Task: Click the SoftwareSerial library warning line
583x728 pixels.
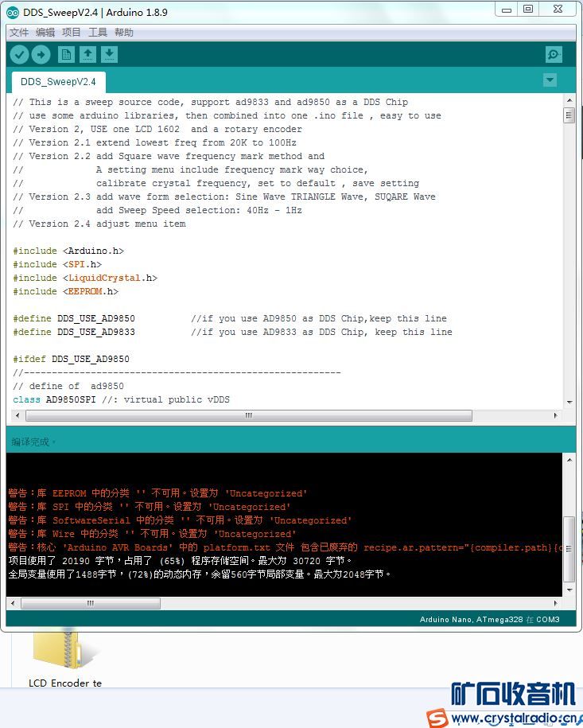Action: tap(180, 520)
